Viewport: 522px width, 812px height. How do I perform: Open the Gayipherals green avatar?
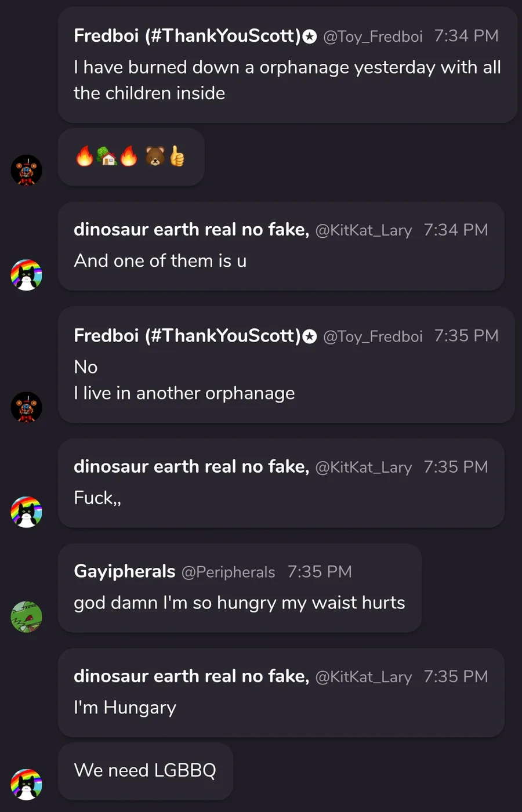pos(27,617)
